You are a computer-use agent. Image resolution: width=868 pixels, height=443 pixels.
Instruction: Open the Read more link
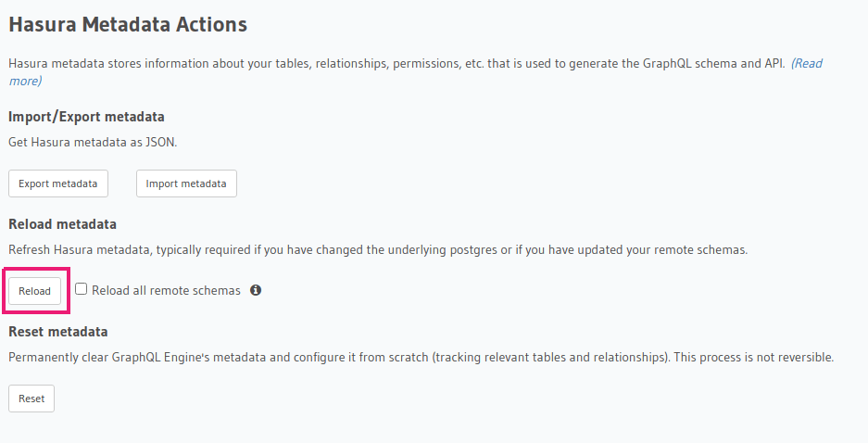click(805, 64)
